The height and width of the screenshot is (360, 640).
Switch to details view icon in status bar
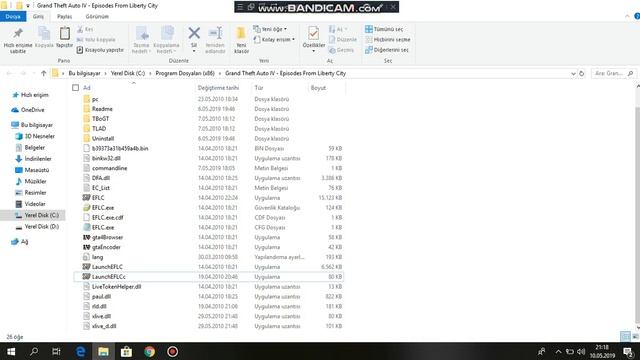624,337
